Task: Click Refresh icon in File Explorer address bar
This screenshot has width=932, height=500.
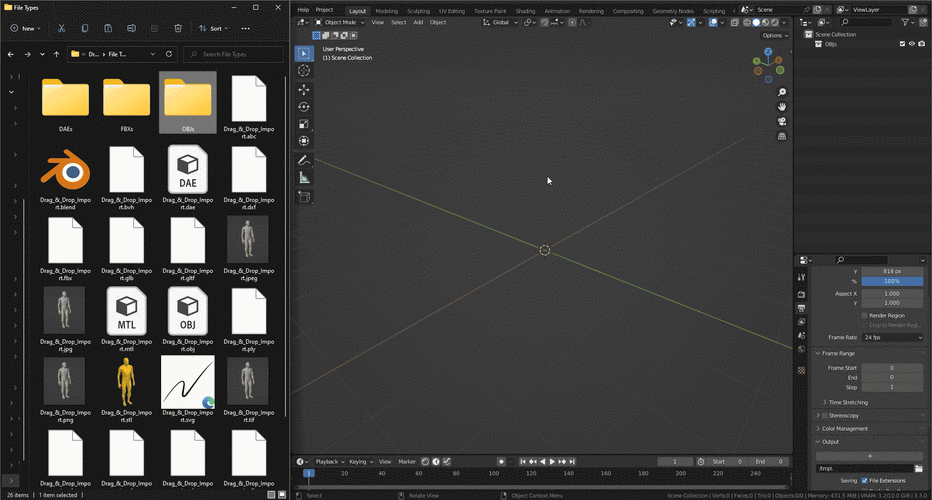Action: pyautogui.click(x=169, y=54)
